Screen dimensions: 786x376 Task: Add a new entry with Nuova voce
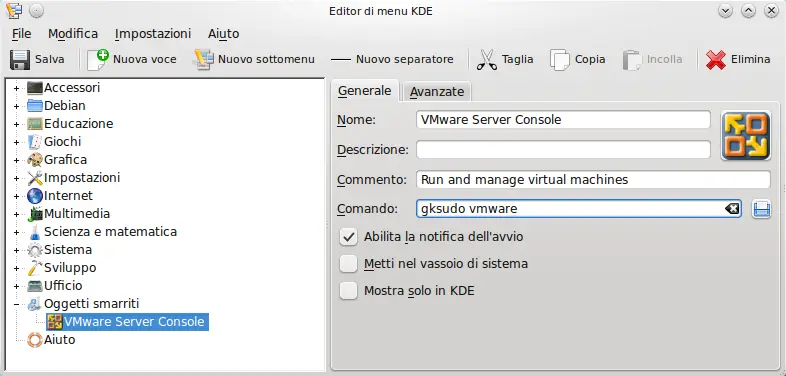tap(132, 60)
